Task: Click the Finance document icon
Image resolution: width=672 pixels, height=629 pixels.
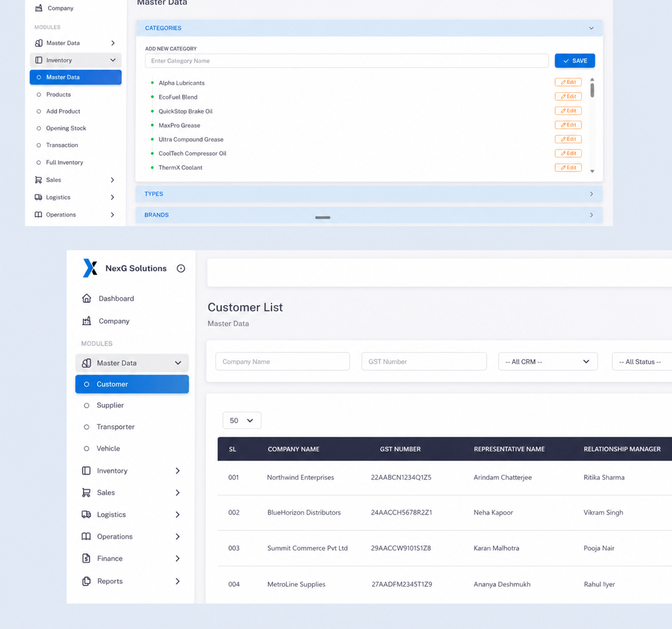Action: [86, 558]
